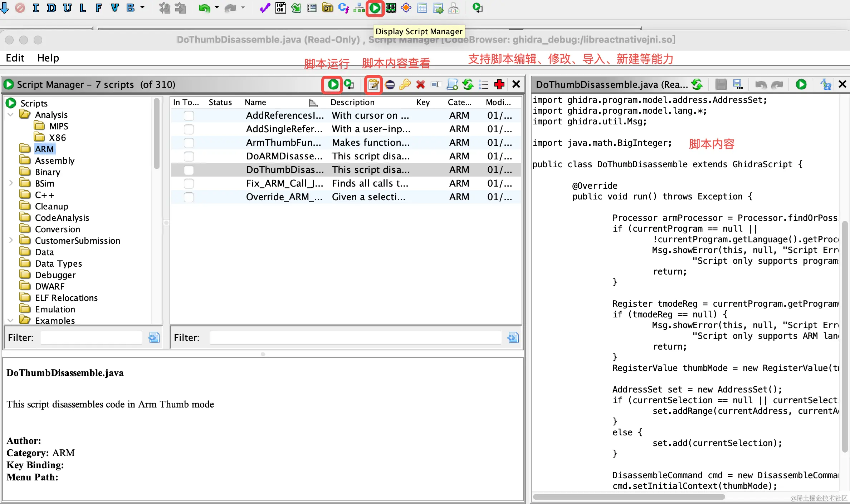Click the red plus Help icon
The image size is (850, 504).
coord(499,85)
